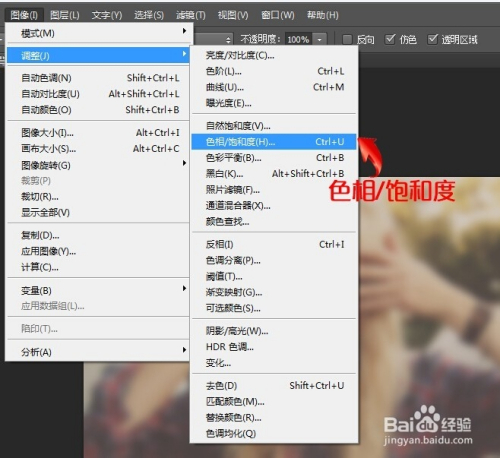
Task: Select 色相/饱和度(H)... menu entry
Action: click(274, 142)
